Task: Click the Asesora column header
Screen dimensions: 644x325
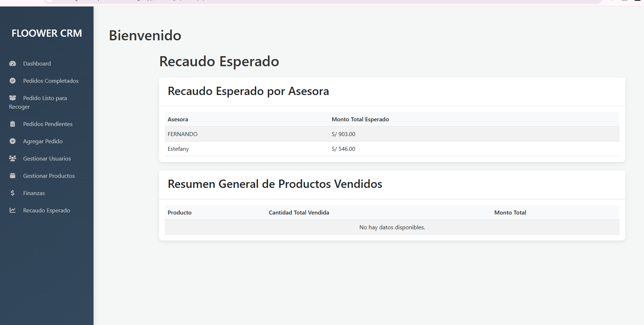Action: tap(178, 119)
